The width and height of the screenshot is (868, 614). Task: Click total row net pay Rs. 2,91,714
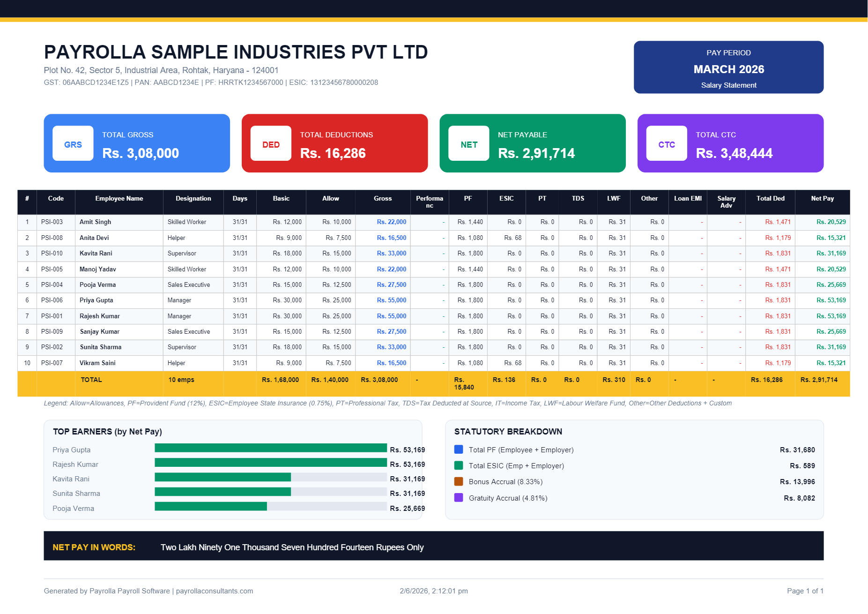(x=819, y=380)
